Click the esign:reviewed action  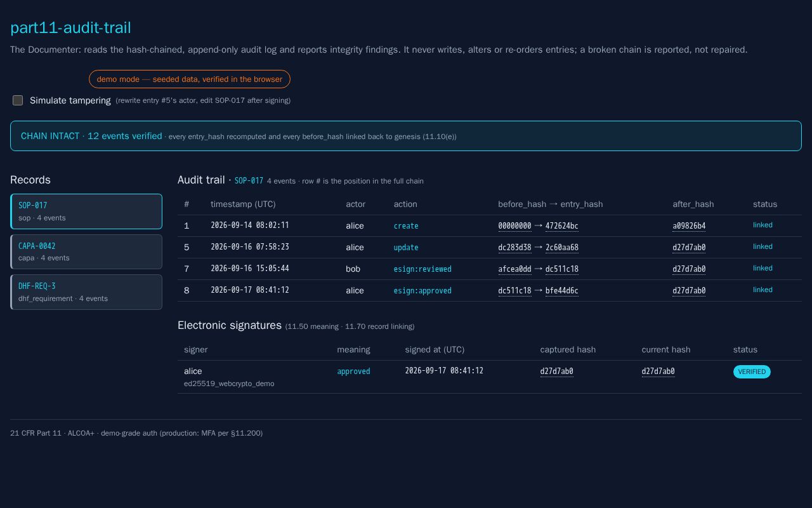coord(422,269)
